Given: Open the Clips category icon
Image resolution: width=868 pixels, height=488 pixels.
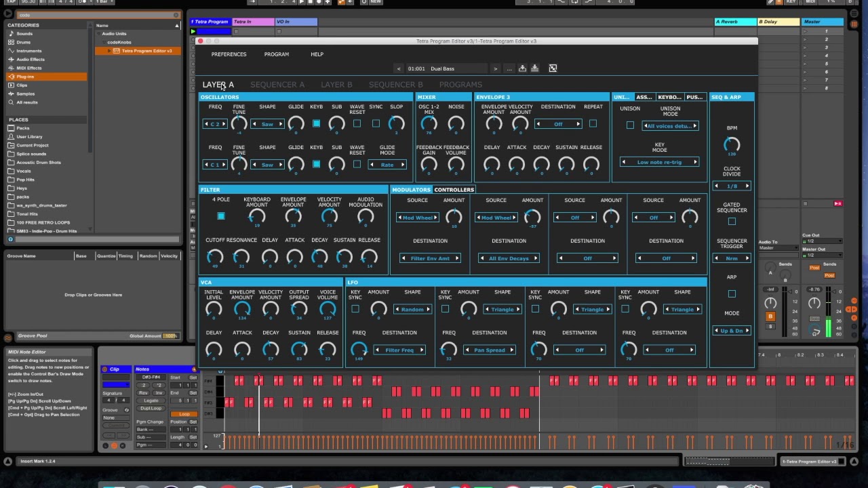Looking at the screenshot, I should (x=11, y=85).
